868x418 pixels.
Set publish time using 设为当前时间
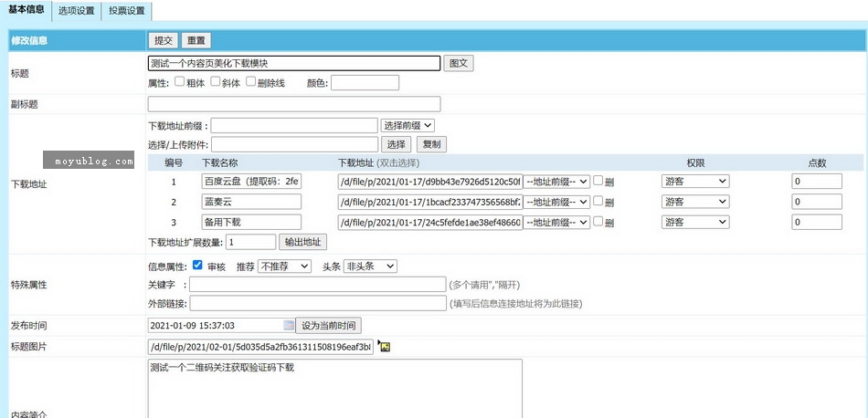coord(329,326)
